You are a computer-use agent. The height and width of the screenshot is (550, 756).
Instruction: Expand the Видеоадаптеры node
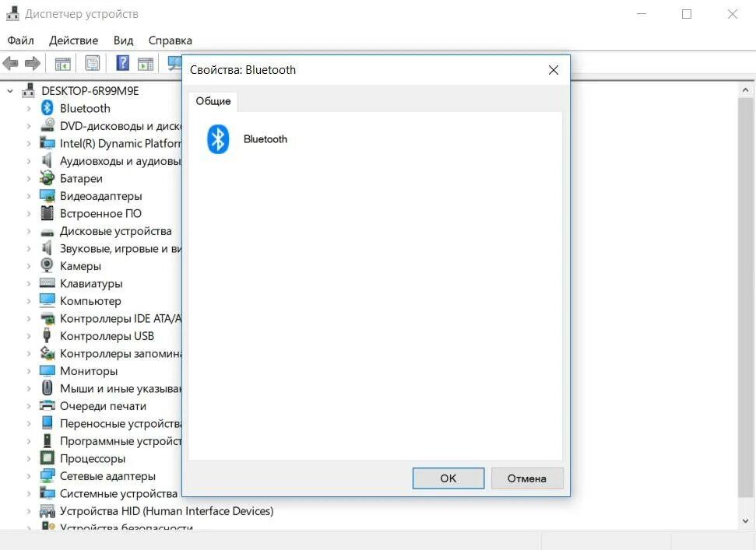pyautogui.click(x=28, y=196)
